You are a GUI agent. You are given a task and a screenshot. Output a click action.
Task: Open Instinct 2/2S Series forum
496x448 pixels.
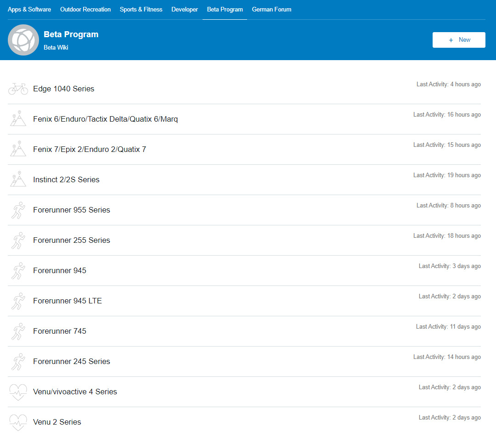click(66, 180)
